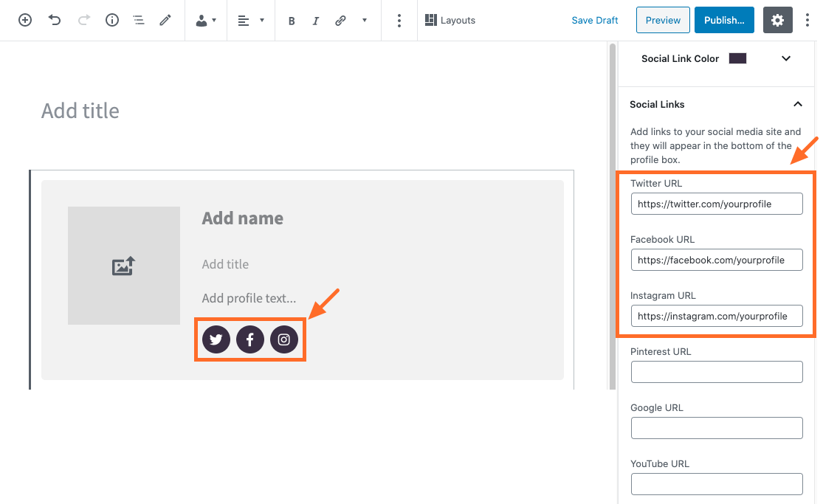Click the Add block plus icon
823x504 pixels.
click(x=24, y=20)
